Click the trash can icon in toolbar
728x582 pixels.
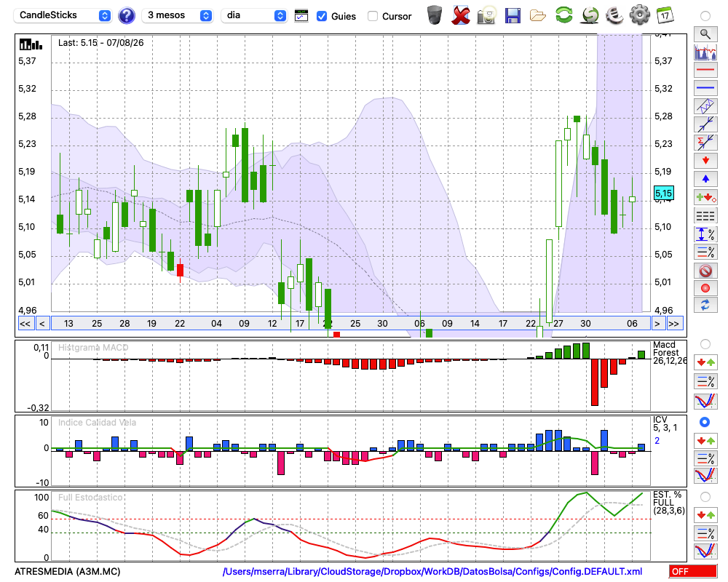click(x=435, y=15)
